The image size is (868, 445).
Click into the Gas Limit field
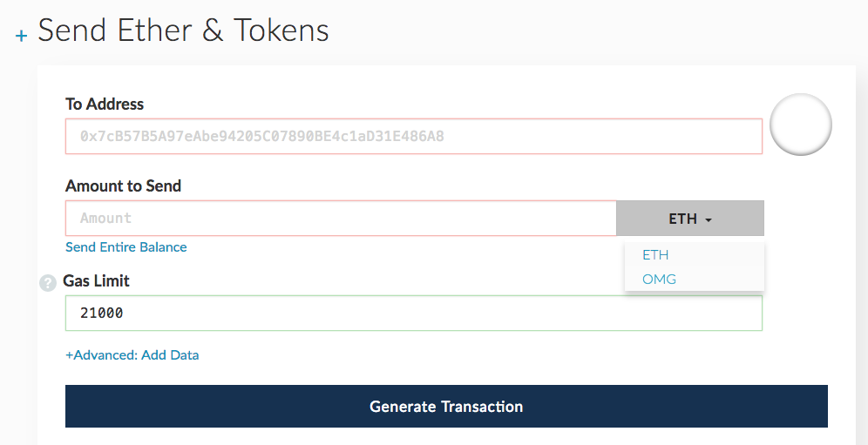(413, 313)
